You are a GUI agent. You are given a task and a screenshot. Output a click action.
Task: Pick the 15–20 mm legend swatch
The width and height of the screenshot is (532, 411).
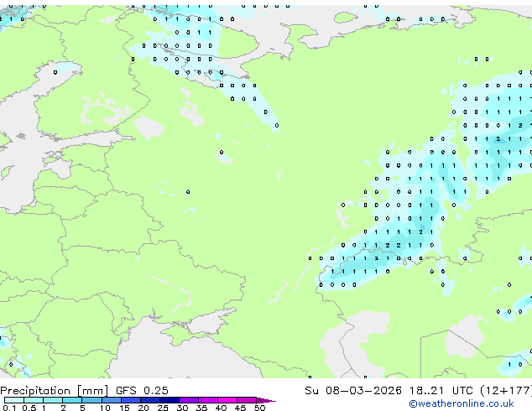click(x=131, y=400)
